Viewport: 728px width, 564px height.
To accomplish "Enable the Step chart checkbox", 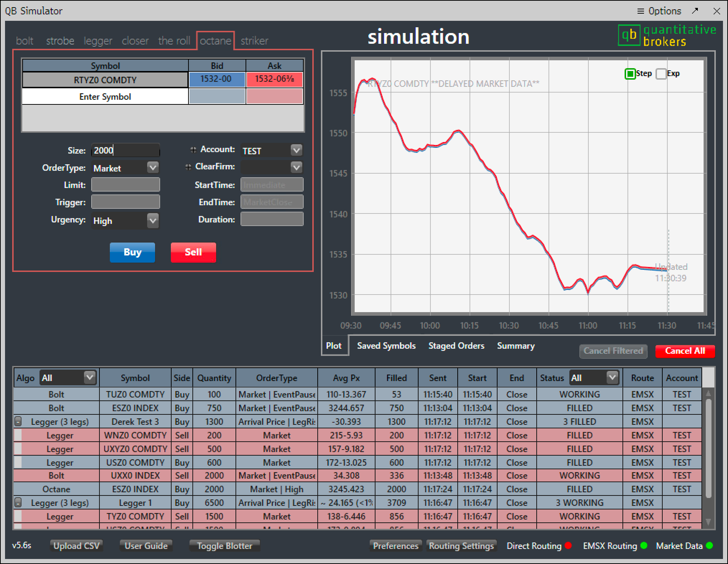I will point(630,74).
